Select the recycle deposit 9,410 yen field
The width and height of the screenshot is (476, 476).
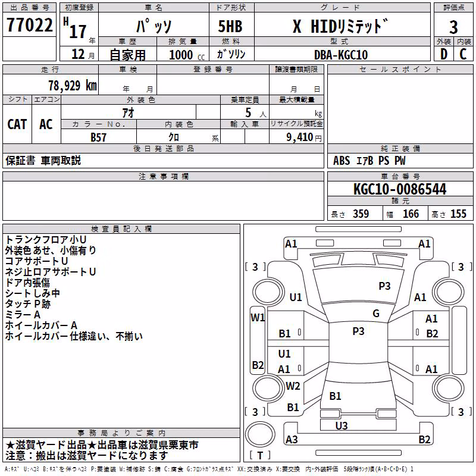[296, 137]
